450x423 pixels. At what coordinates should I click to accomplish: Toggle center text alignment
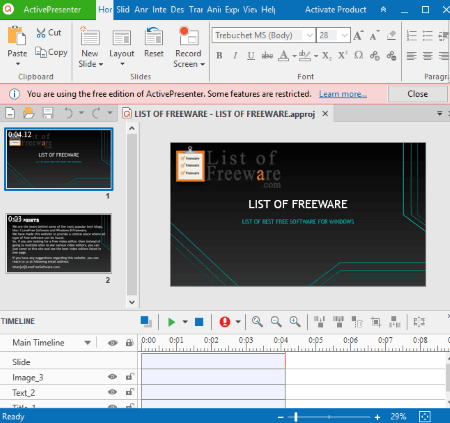[x=428, y=55]
